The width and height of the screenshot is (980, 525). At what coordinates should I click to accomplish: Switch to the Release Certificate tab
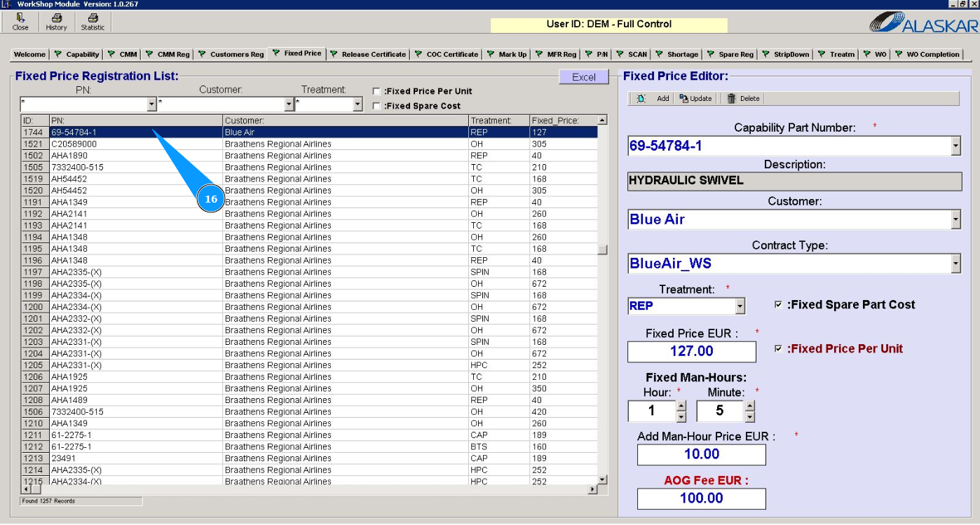pos(373,54)
